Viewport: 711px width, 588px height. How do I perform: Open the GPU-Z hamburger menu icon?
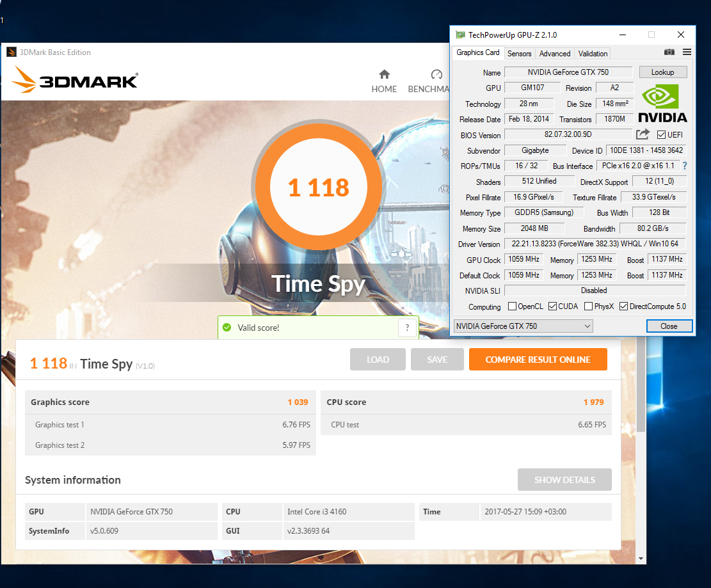pos(687,52)
